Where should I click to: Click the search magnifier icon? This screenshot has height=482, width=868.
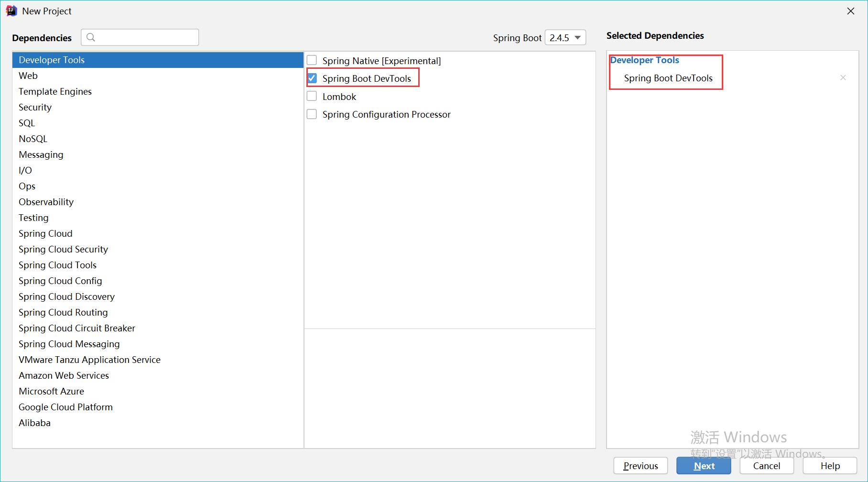[91, 37]
